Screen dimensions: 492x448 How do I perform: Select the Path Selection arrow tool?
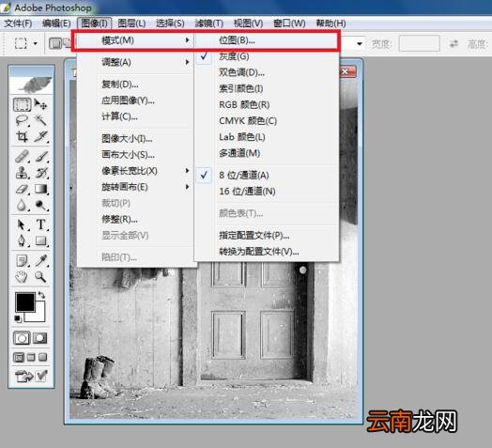pyautogui.click(x=22, y=224)
